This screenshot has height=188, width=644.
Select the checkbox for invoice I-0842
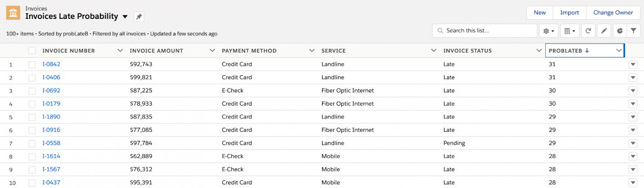click(32, 64)
